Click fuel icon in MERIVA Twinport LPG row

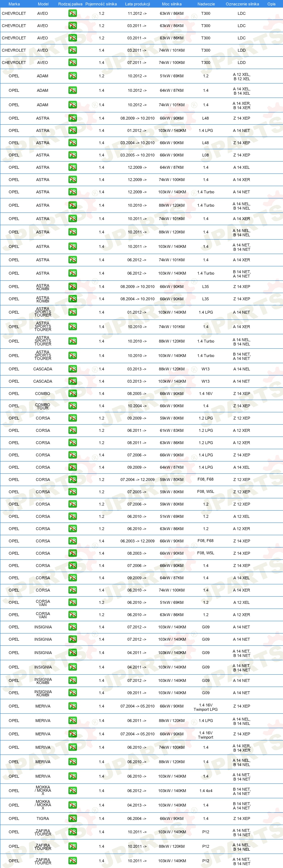click(72, 706)
